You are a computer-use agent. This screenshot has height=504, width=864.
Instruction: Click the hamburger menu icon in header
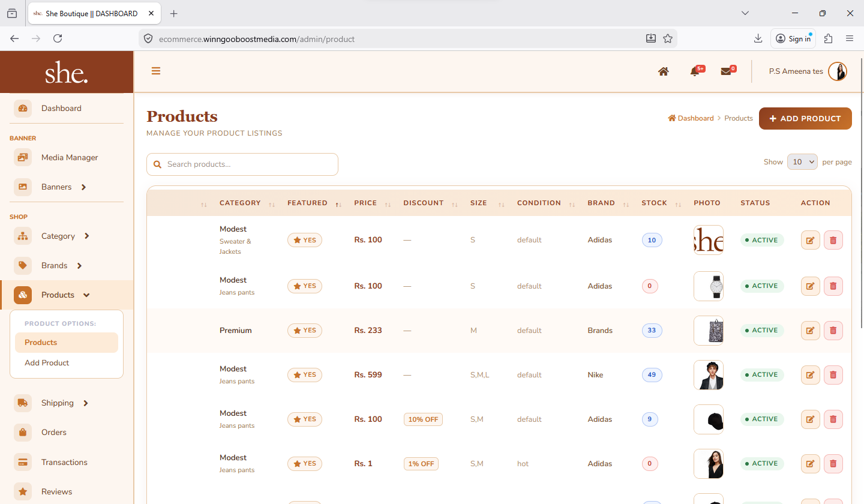pyautogui.click(x=156, y=71)
